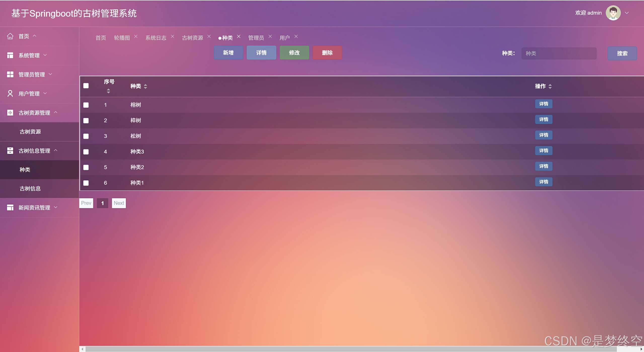This screenshot has width=644, height=352.
Task: Go to the Next page
Action: click(119, 203)
